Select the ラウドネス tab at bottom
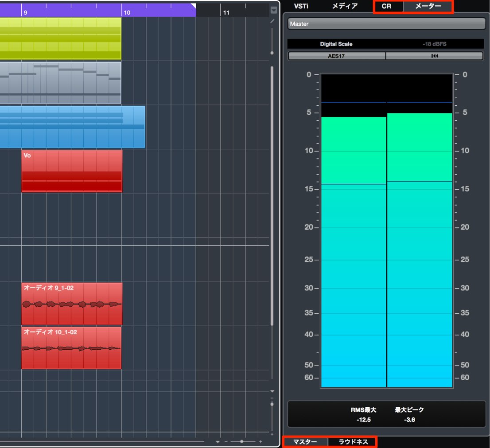490x448 pixels. pos(353,442)
